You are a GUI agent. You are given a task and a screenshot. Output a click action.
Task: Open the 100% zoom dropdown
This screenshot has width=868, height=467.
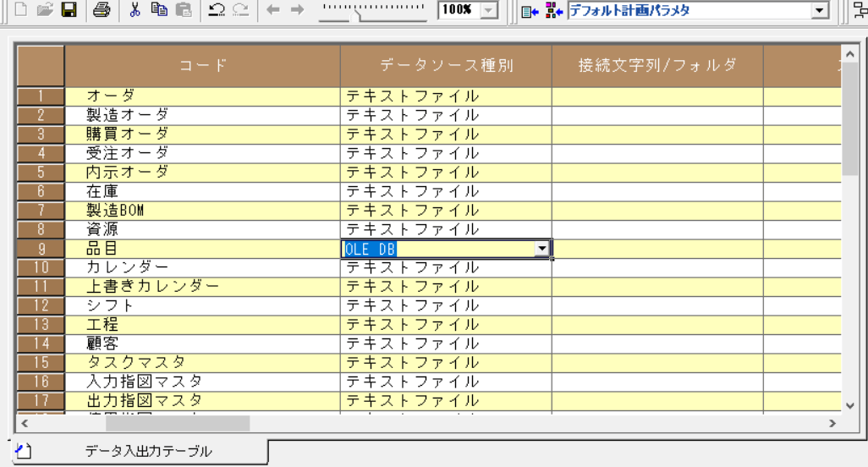click(488, 10)
